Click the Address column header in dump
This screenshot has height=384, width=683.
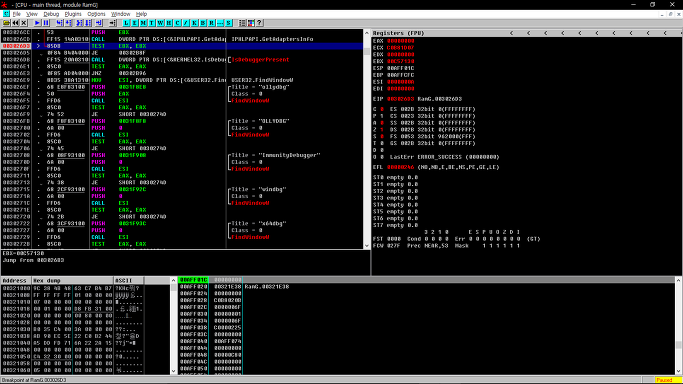pos(16,280)
